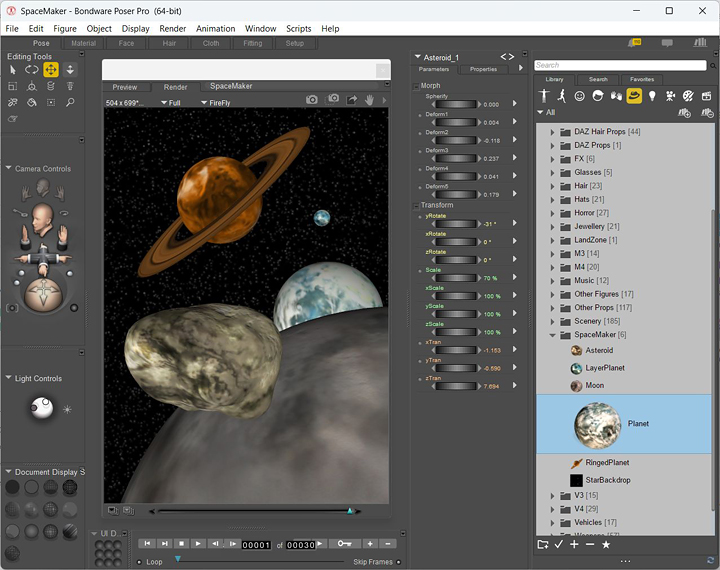The height and width of the screenshot is (570, 720).
Task: Select the RingedPlanet library item
Action: 607,463
